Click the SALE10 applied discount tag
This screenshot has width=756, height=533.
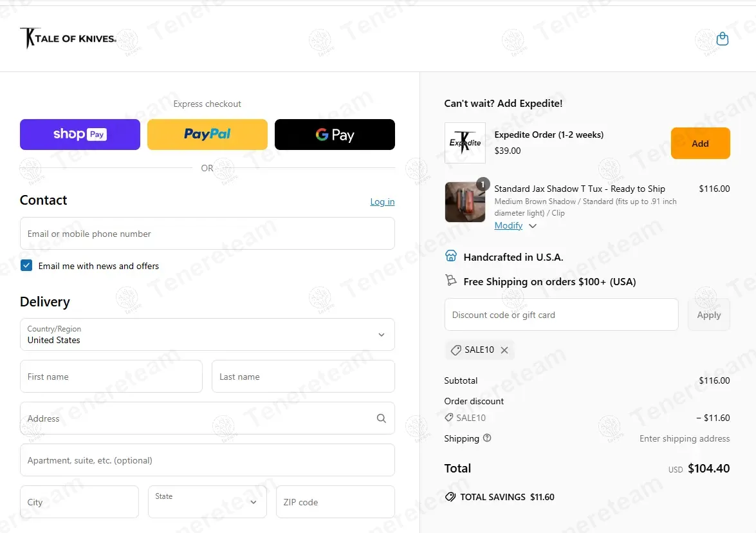coord(479,350)
